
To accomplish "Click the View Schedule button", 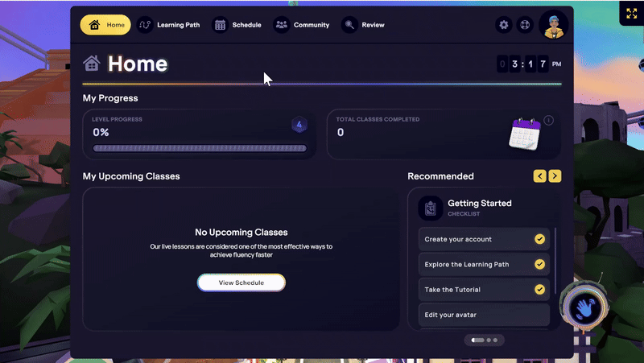I will [x=242, y=283].
